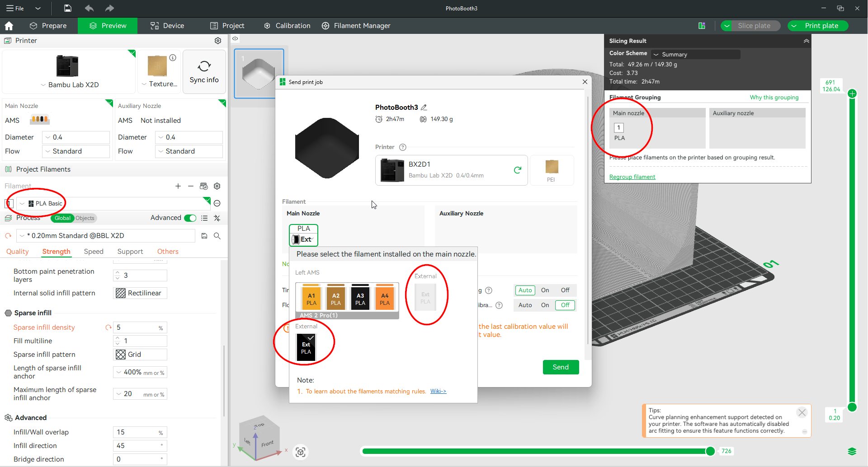Screen dimensions: 868x467
Task: Select External black Ext PLA spool
Action: 306,347
